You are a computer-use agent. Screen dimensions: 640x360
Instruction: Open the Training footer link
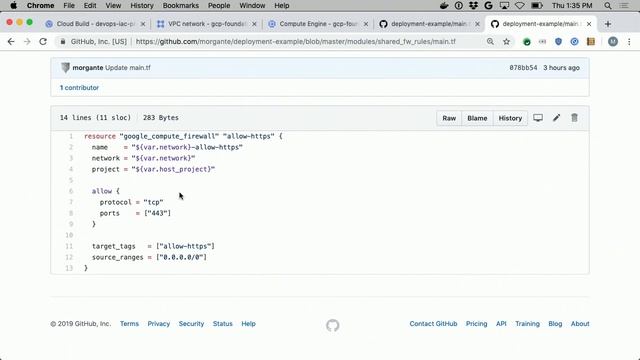tap(527, 324)
